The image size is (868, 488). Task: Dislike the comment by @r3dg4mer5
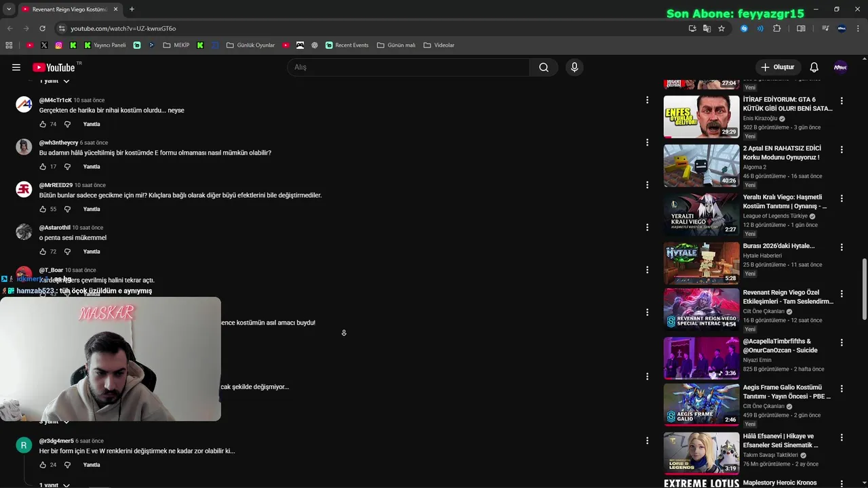click(67, 465)
